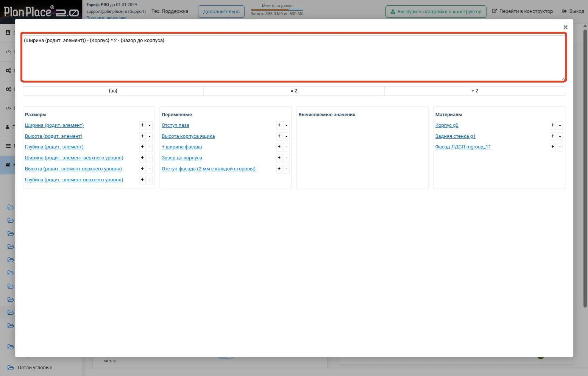The width and height of the screenshot is (588, 376).
Task: Minus for Ширина (родит. элемент верхнего уровня)
Action: [x=150, y=158]
